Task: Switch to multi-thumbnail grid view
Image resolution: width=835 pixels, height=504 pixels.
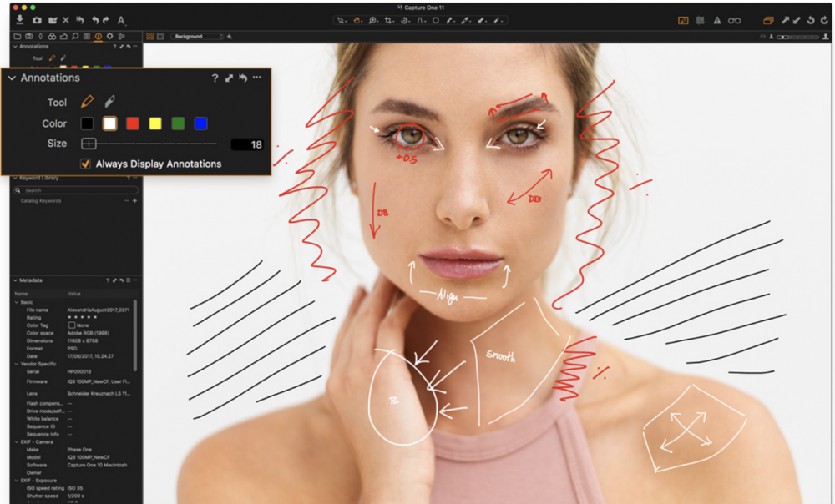Action: pyautogui.click(x=150, y=36)
